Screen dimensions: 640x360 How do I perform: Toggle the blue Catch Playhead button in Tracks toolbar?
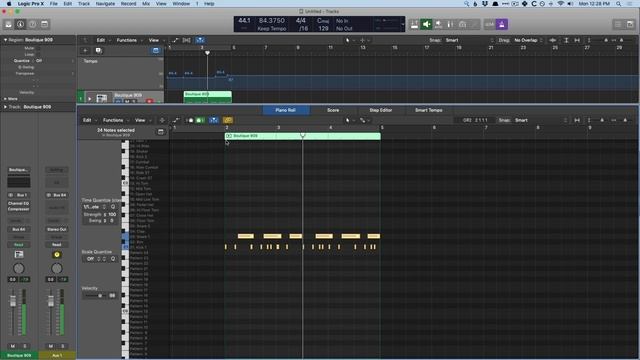[x=200, y=40]
